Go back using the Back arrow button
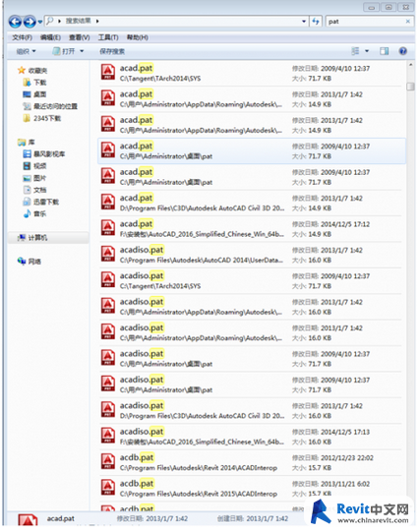Image resolution: width=419 pixels, height=532 pixels. (x=15, y=22)
